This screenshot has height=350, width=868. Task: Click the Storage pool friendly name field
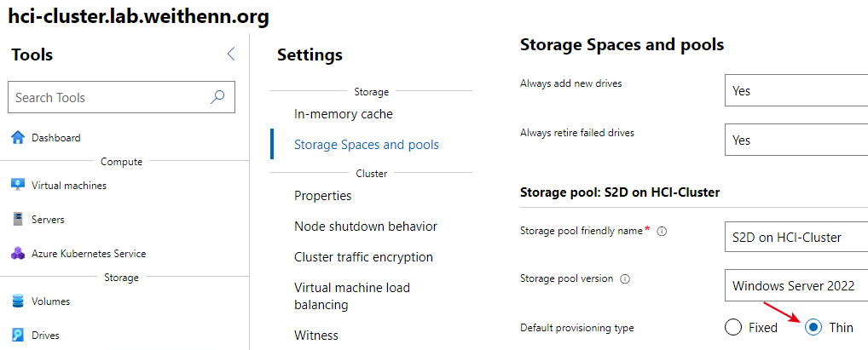coord(796,238)
